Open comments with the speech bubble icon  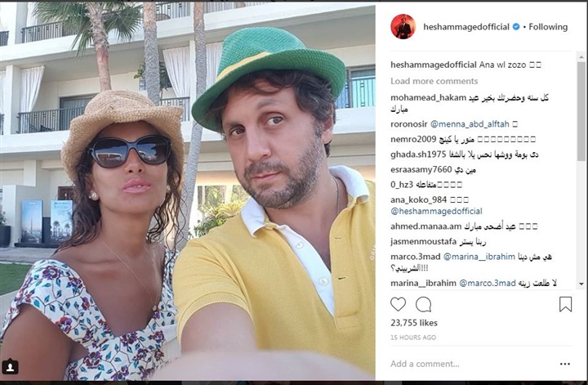coord(423,305)
